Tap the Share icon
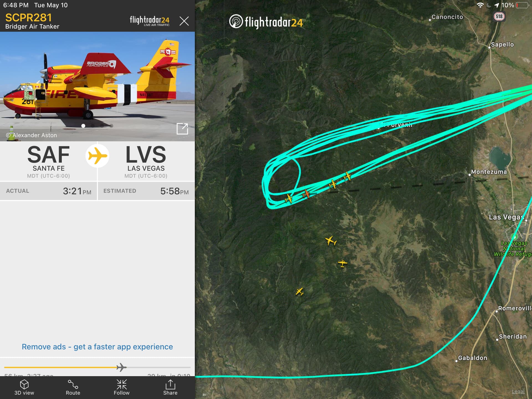 click(170, 387)
